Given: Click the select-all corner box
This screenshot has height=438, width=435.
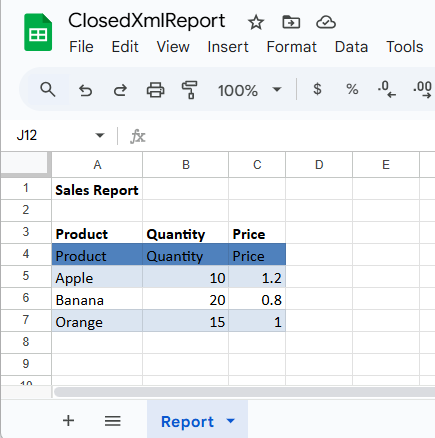Looking at the screenshot, I should coord(26,163).
